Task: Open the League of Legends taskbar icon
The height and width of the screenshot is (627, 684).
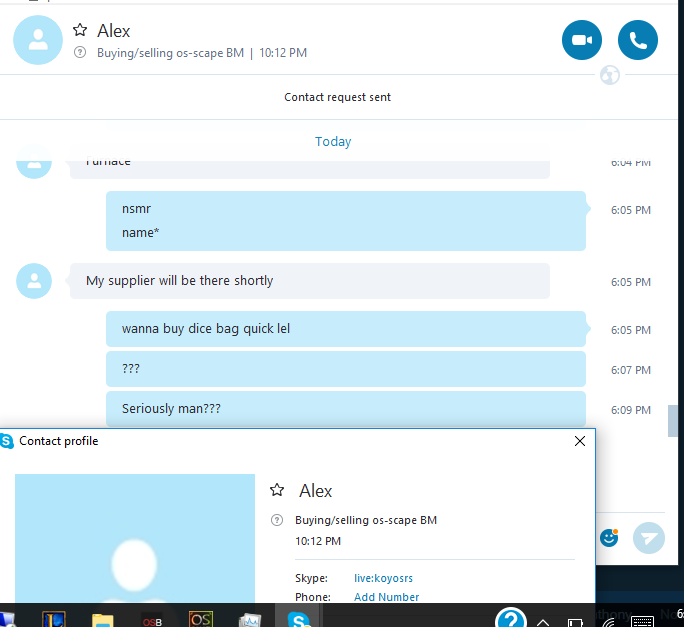Action: click(54, 619)
